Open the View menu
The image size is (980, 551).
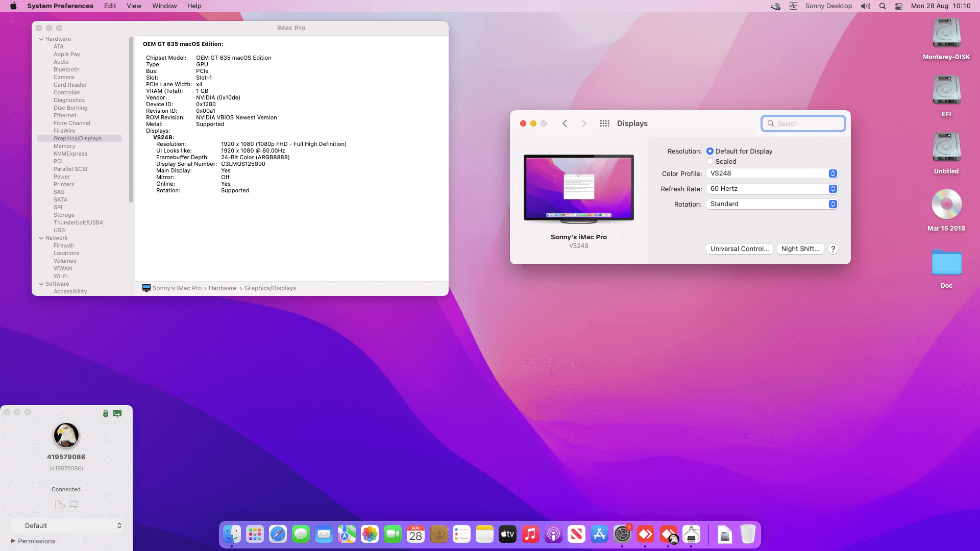pyautogui.click(x=134, y=6)
